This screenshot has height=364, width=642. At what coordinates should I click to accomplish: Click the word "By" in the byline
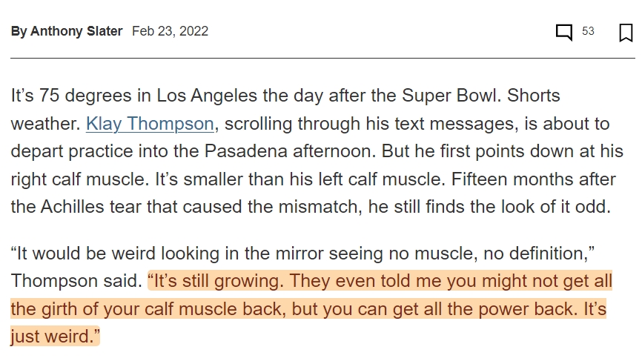[x=19, y=31]
